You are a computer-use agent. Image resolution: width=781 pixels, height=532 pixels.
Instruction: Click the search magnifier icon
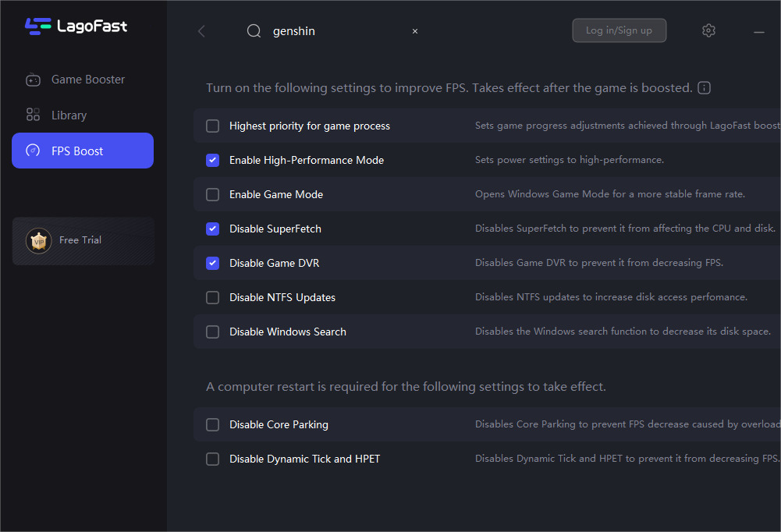(254, 31)
